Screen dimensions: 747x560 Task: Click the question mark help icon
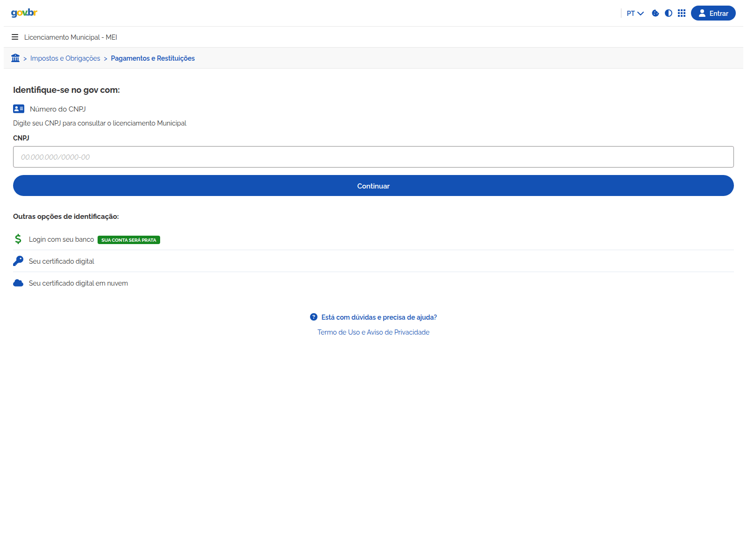[x=314, y=317]
